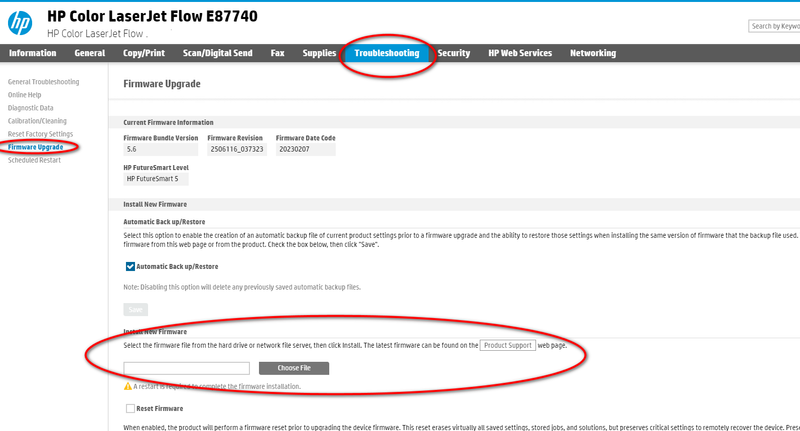
Task: Go to the Fax tab
Action: (278, 53)
